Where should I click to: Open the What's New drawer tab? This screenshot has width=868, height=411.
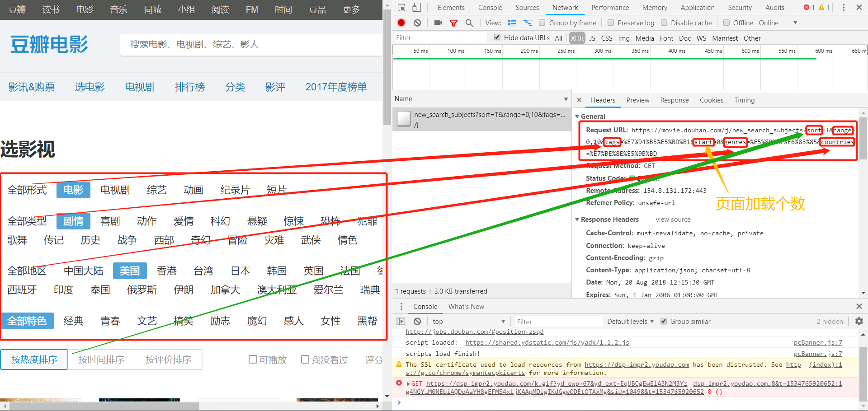(466, 307)
